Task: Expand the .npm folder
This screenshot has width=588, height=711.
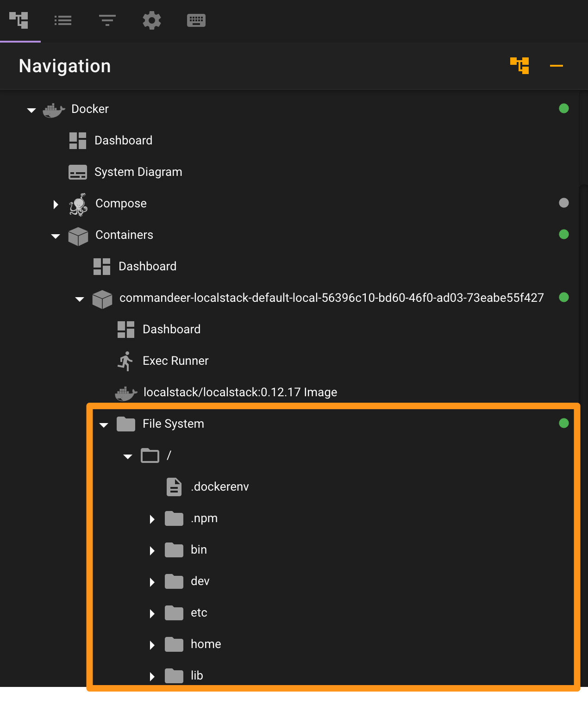Action: point(152,519)
